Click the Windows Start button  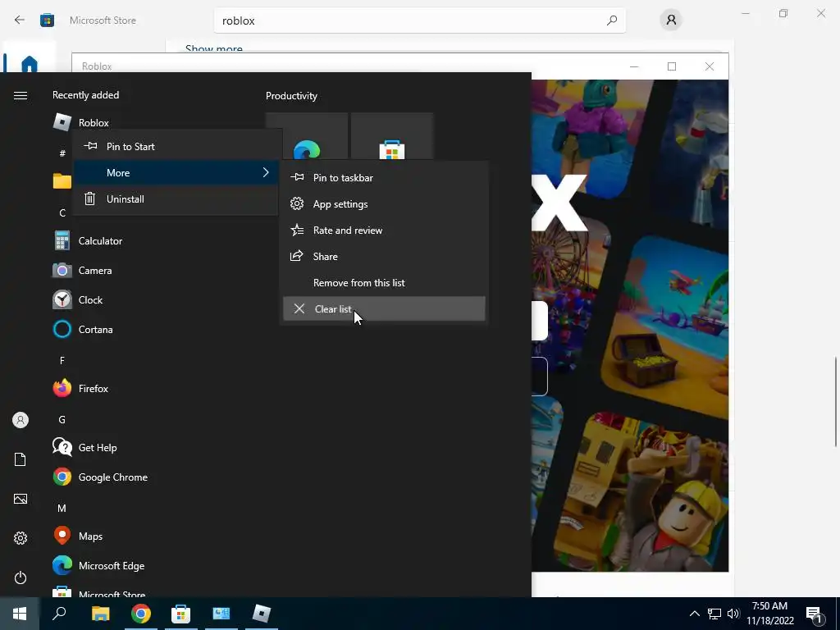pyautogui.click(x=20, y=614)
